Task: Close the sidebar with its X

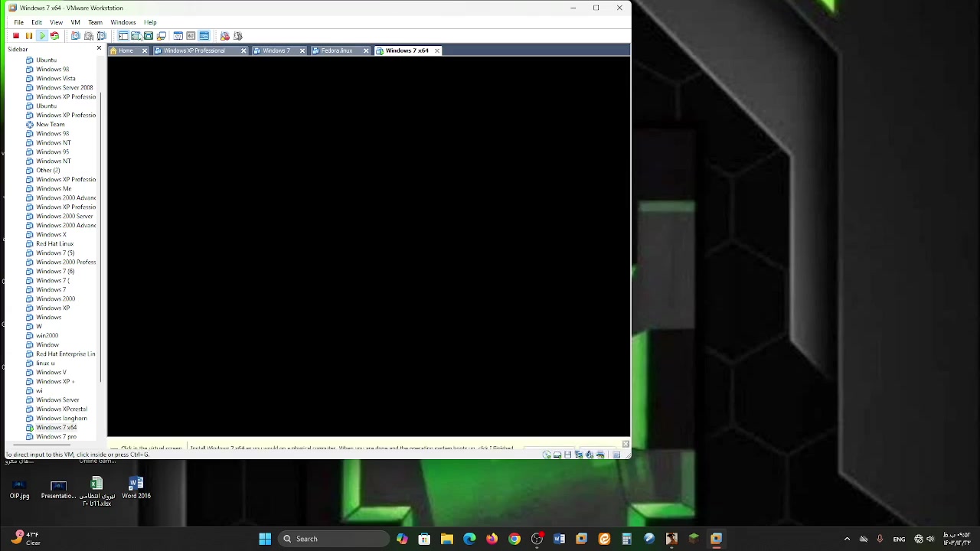Action: click(x=99, y=48)
